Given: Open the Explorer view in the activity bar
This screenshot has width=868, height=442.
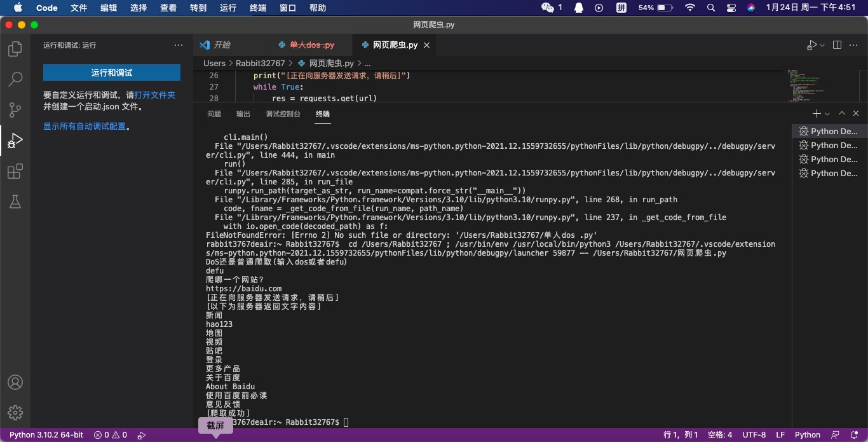Looking at the screenshot, I should [x=15, y=49].
